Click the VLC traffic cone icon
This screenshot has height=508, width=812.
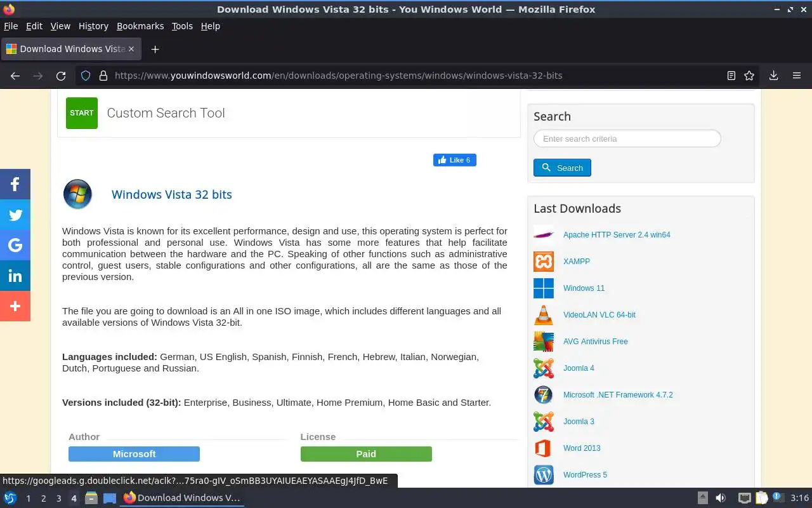[x=544, y=315]
